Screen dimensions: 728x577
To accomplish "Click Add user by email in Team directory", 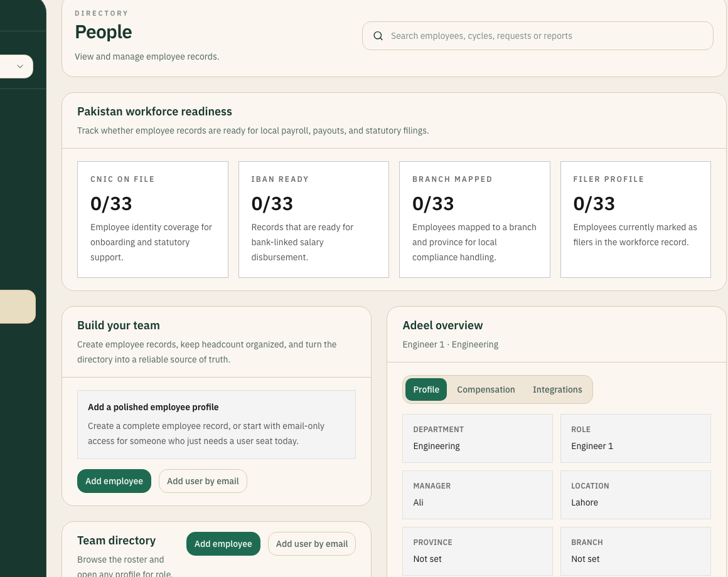I will coord(312,544).
